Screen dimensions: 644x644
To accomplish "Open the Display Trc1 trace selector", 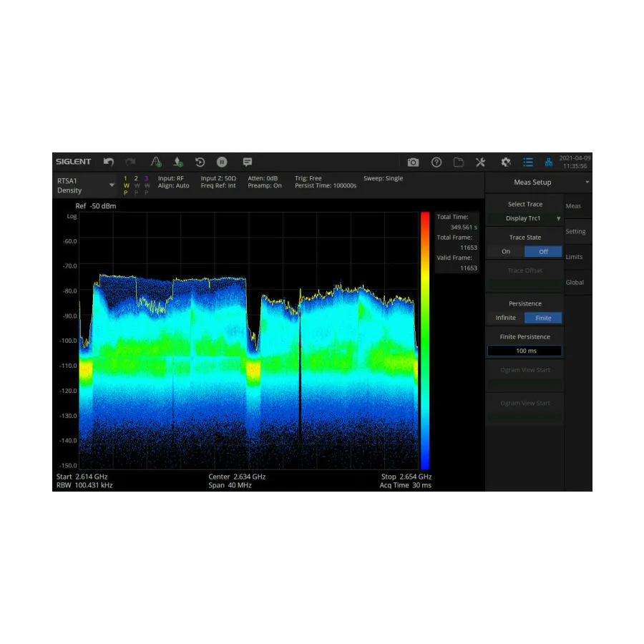I will [x=525, y=218].
